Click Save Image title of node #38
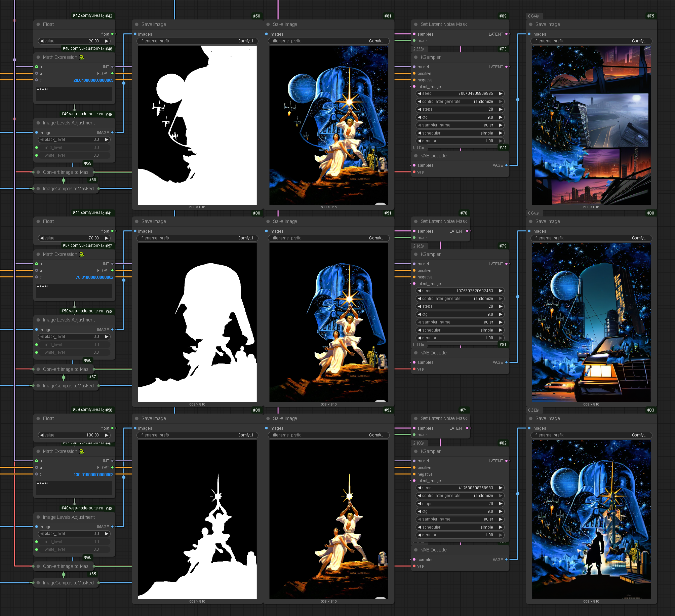Viewport: 675px width, 616px height. pos(154,221)
